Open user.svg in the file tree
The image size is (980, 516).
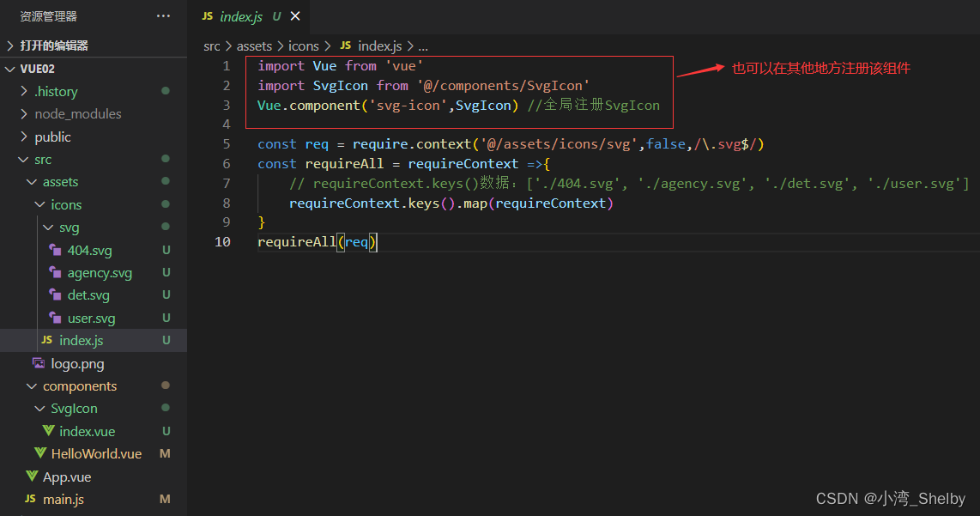[x=91, y=319]
